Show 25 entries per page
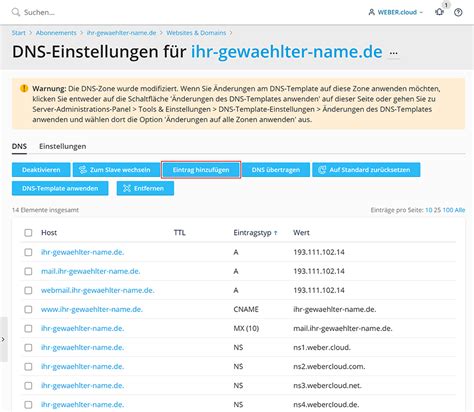 click(437, 210)
